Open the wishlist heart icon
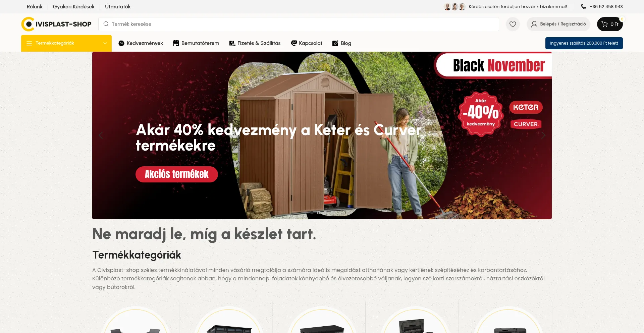The image size is (644, 333). tap(513, 24)
